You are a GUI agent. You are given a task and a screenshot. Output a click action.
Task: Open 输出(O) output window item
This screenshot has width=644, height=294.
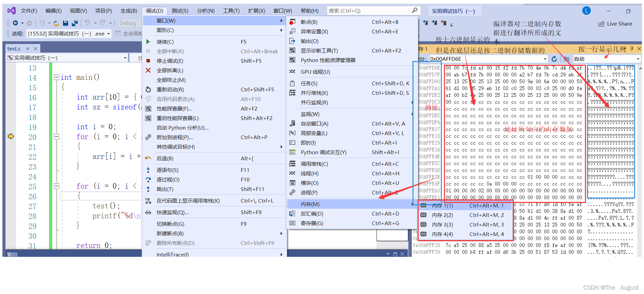(352, 41)
